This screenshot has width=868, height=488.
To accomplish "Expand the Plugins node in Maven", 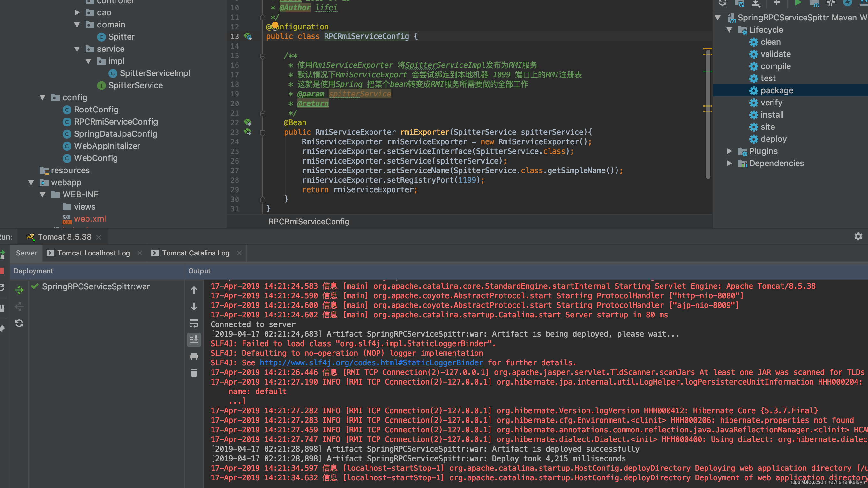I will click(729, 151).
